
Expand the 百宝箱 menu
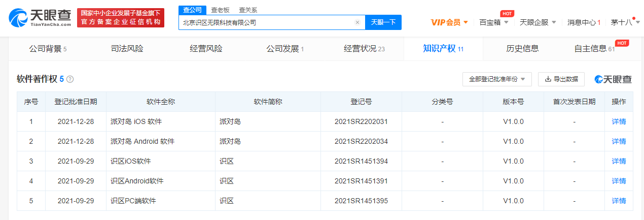coord(493,22)
